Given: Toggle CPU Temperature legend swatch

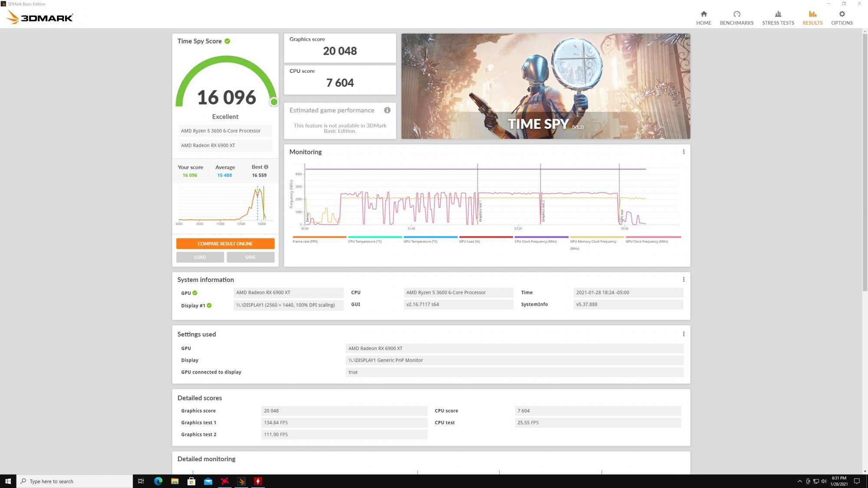Looking at the screenshot, I should [375, 237].
